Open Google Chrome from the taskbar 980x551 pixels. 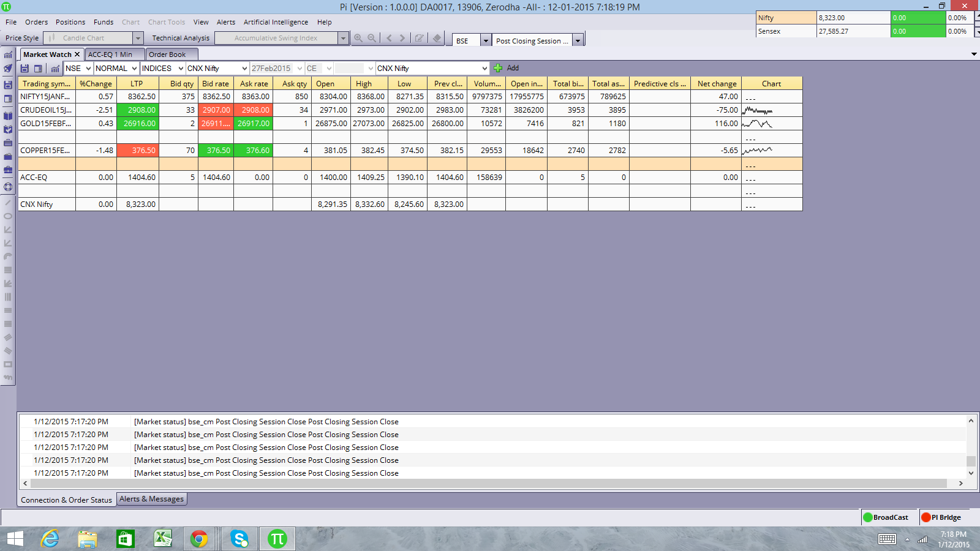(199, 539)
